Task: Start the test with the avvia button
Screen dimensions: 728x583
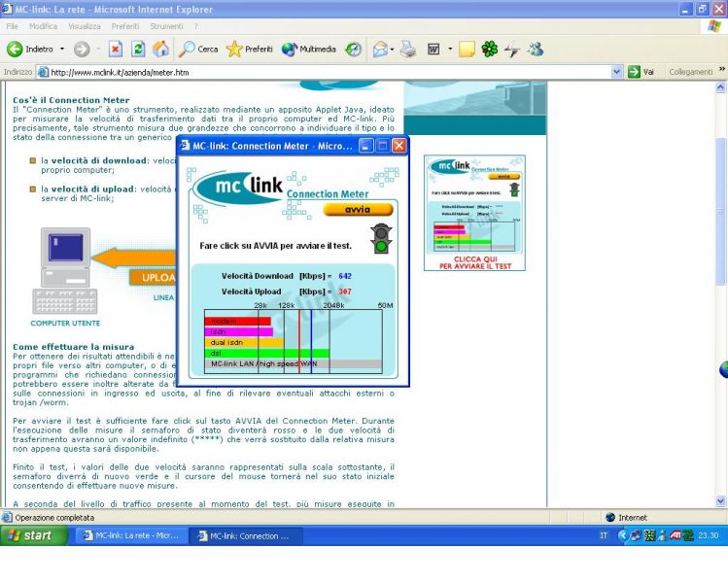Action: (358, 210)
